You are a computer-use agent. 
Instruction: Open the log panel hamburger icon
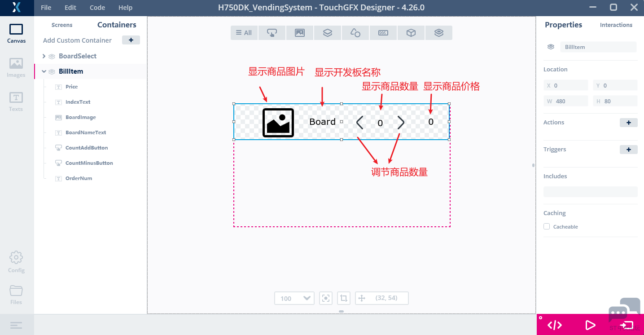coord(16,325)
